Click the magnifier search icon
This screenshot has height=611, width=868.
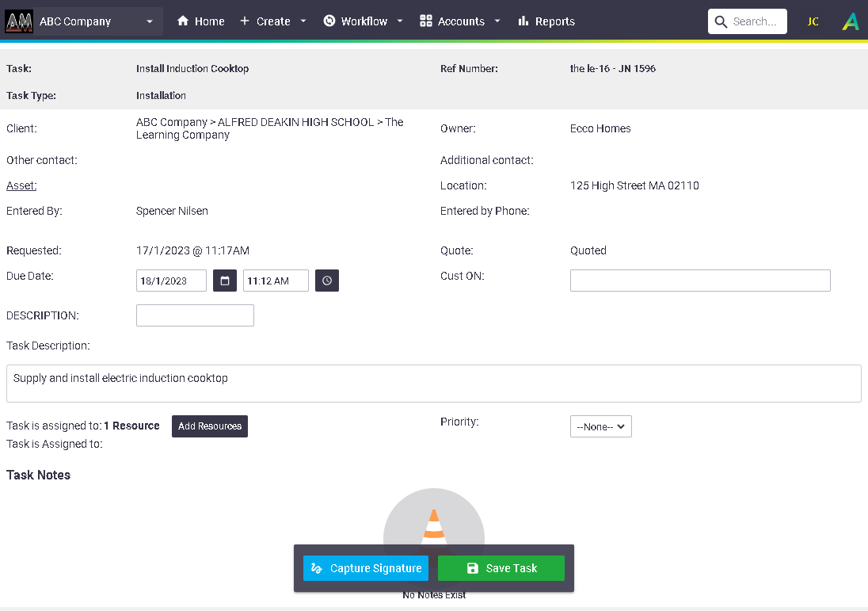[x=721, y=21]
